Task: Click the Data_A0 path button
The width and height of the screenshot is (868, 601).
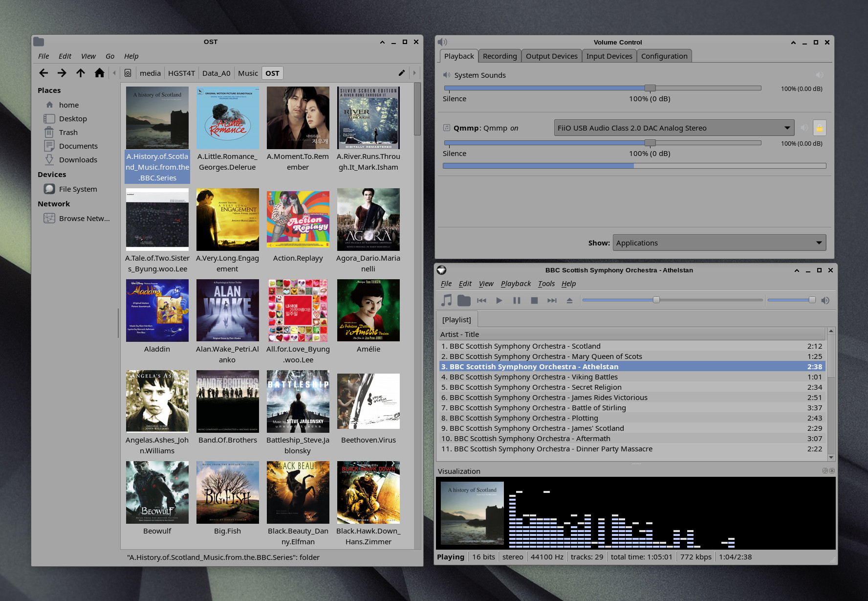Action: [216, 73]
